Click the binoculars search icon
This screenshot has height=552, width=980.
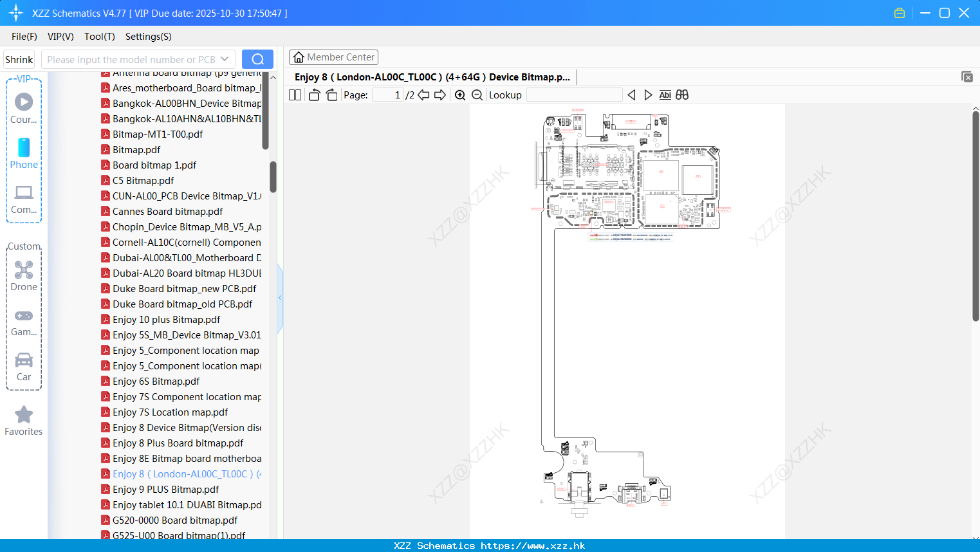tap(682, 95)
